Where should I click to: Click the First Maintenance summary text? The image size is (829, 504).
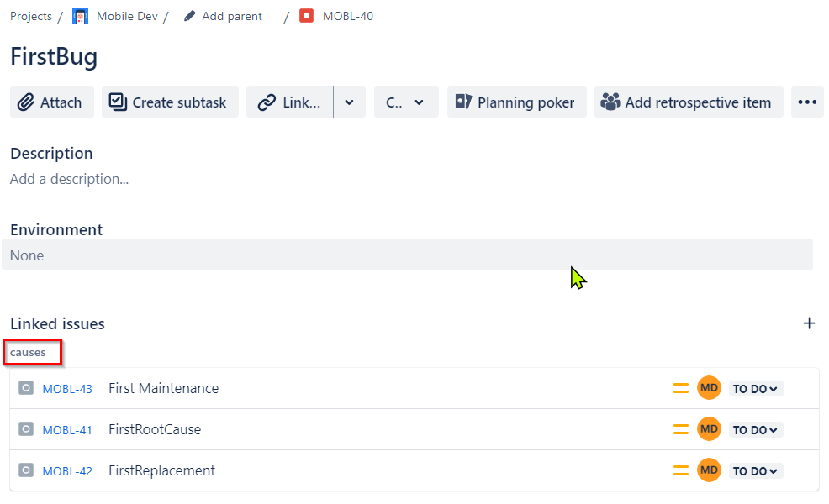[163, 388]
